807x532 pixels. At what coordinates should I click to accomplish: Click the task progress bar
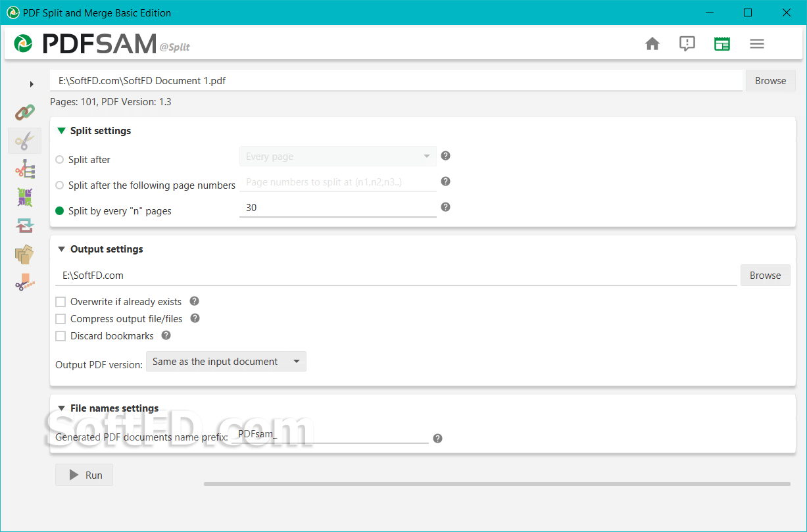tap(497, 484)
